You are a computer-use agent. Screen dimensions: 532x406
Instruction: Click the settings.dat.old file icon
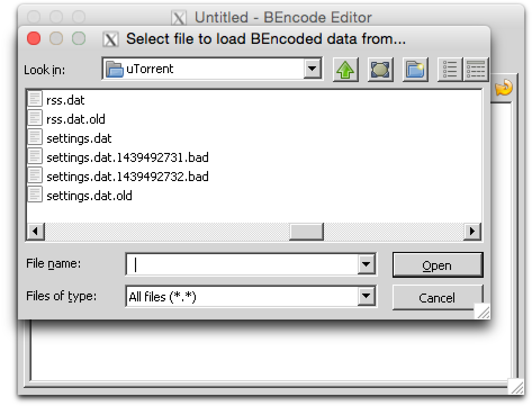pyautogui.click(x=35, y=195)
